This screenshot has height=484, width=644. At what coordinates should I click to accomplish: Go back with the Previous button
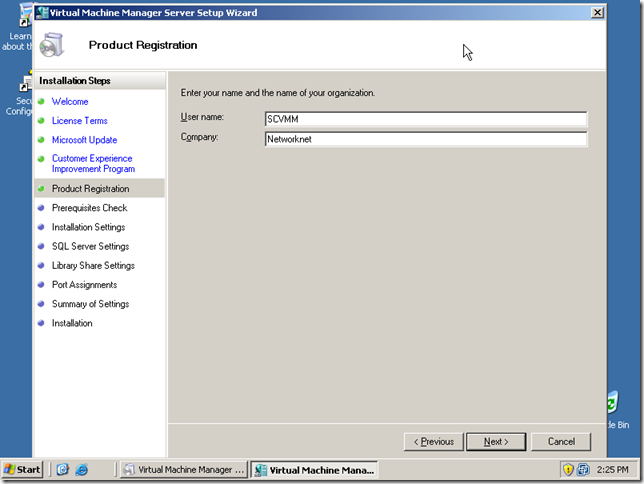(434, 442)
